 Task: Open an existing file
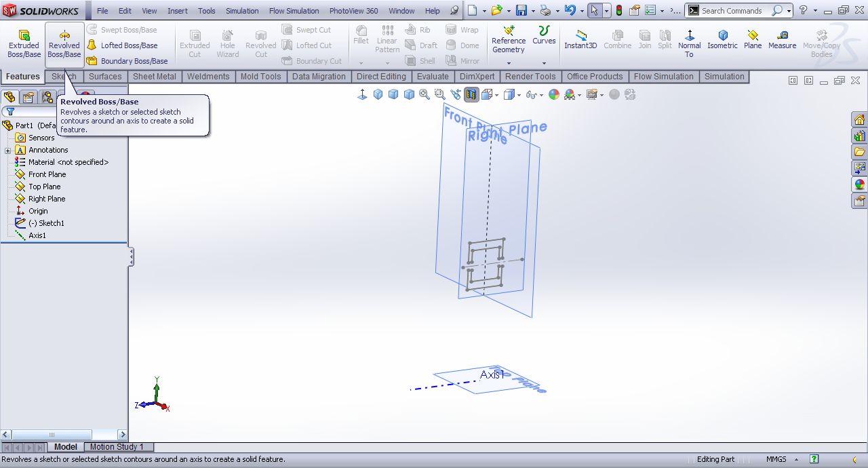(496, 10)
